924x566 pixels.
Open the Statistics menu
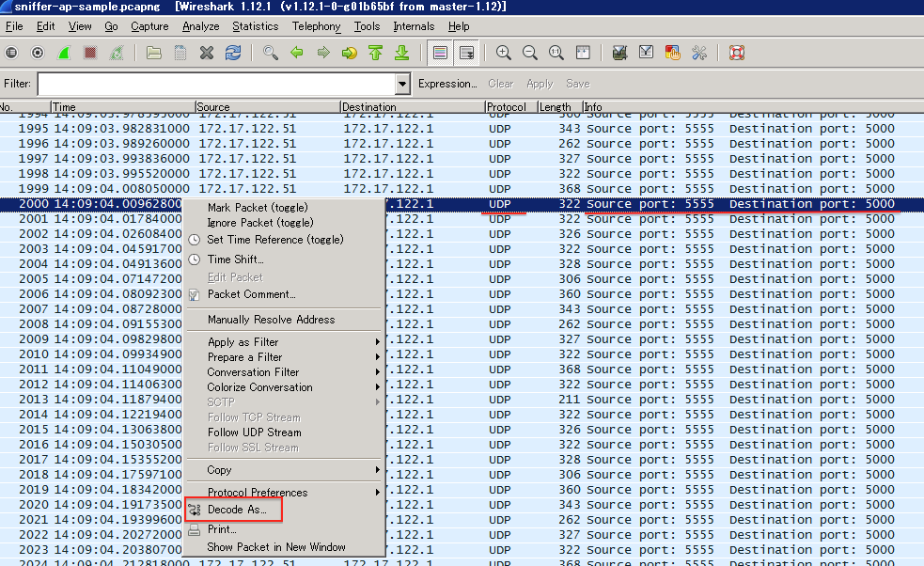click(x=255, y=26)
